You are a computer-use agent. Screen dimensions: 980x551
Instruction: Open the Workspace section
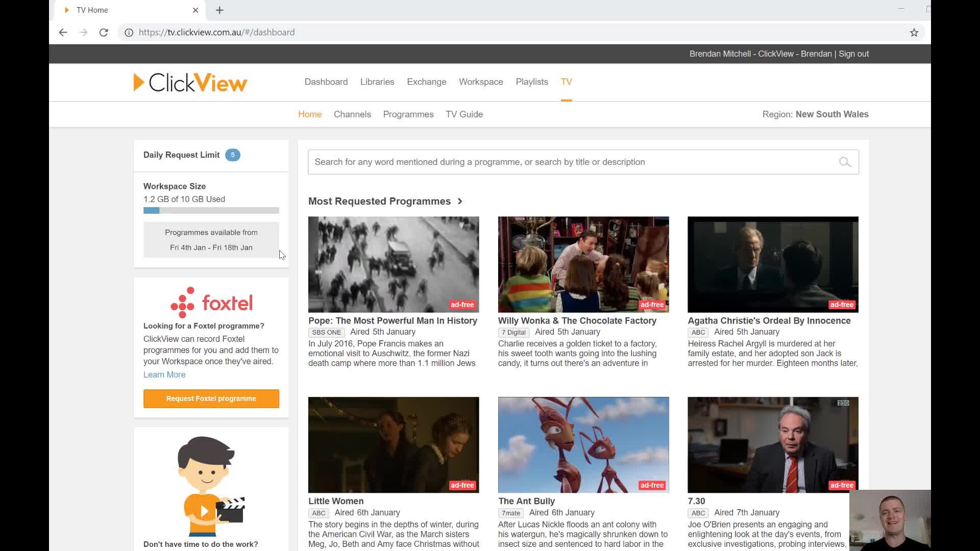(x=481, y=82)
